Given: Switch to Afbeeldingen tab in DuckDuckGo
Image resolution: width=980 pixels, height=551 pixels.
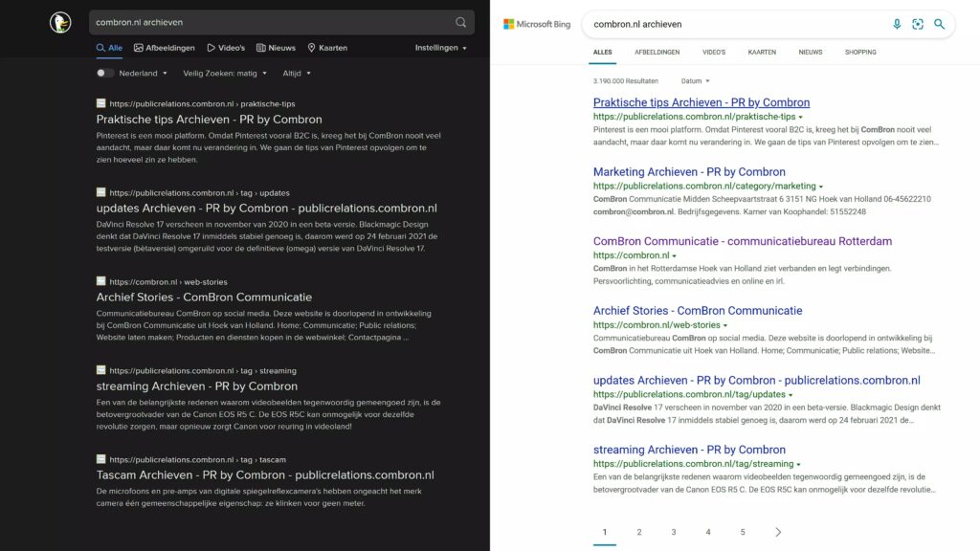Looking at the screenshot, I should [165, 48].
